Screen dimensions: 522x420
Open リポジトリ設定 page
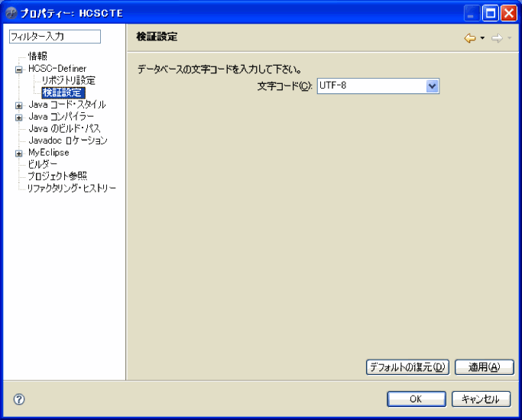[69, 80]
